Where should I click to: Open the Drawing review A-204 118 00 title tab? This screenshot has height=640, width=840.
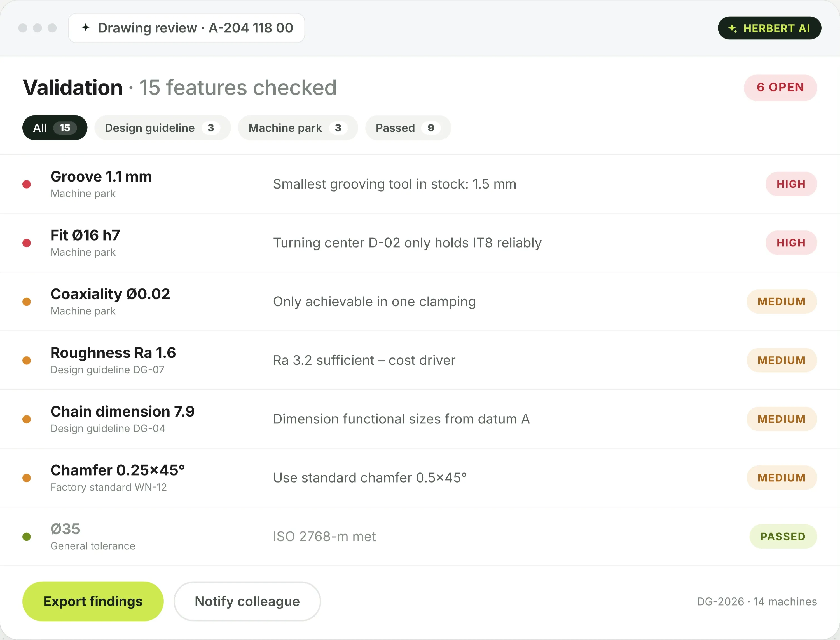click(186, 28)
